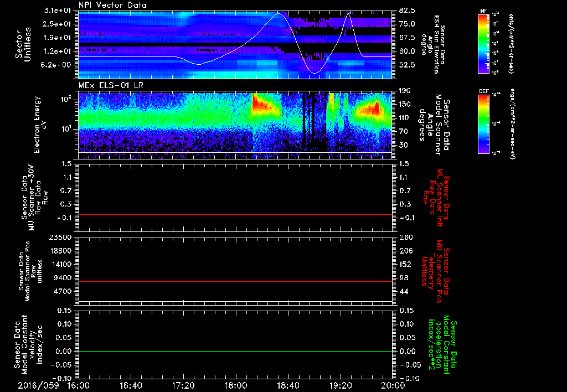Click the 44 telemetry axis value
The height and width of the screenshot is (392, 567).
[403, 291]
